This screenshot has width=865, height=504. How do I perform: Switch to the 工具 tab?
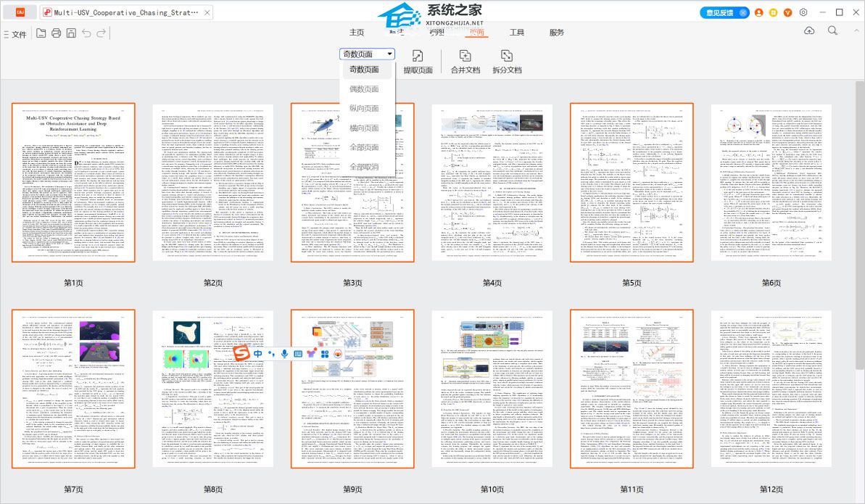click(x=516, y=33)
